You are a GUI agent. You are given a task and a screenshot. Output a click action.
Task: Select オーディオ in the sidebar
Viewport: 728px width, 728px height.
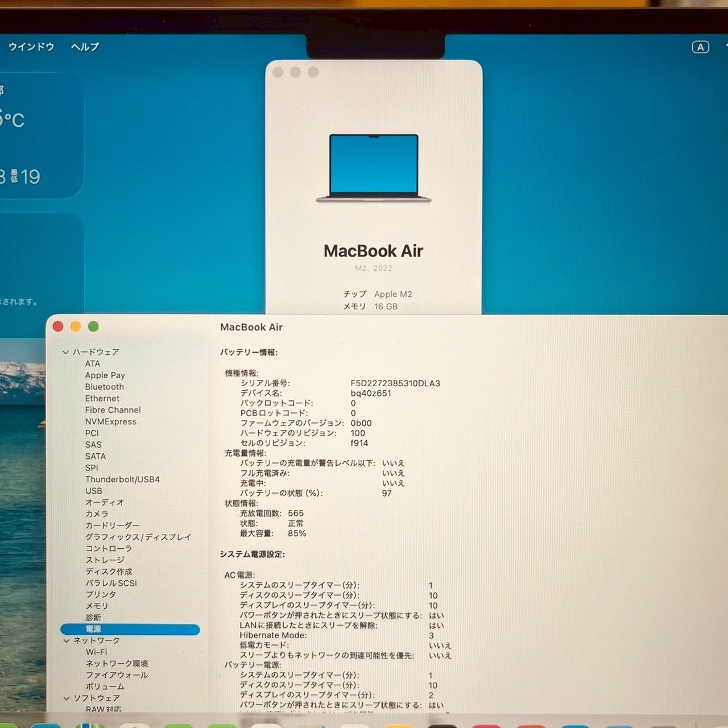point(104,502)
